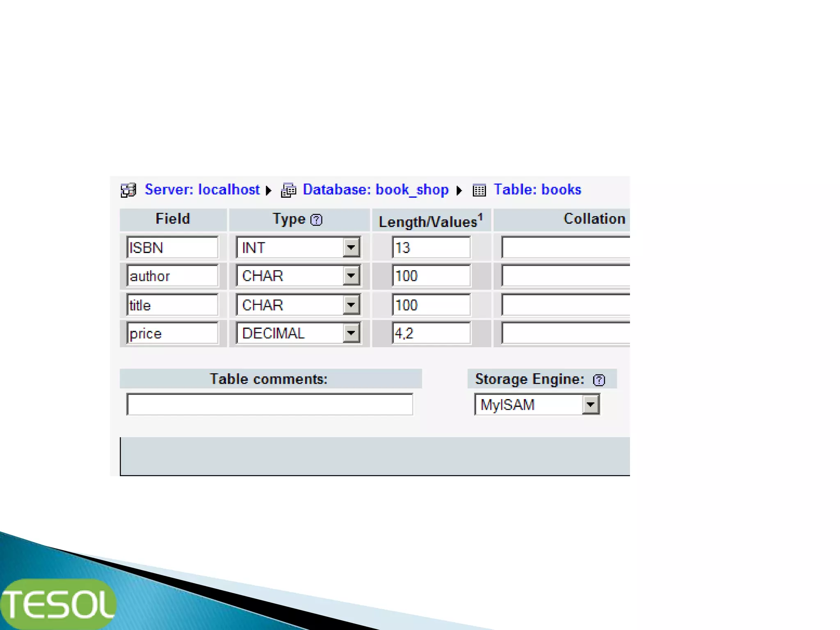Image resolution: width=840 pixels, height=630 pixels.
Task: Click the table icon beside books
Action: point(479,190)
